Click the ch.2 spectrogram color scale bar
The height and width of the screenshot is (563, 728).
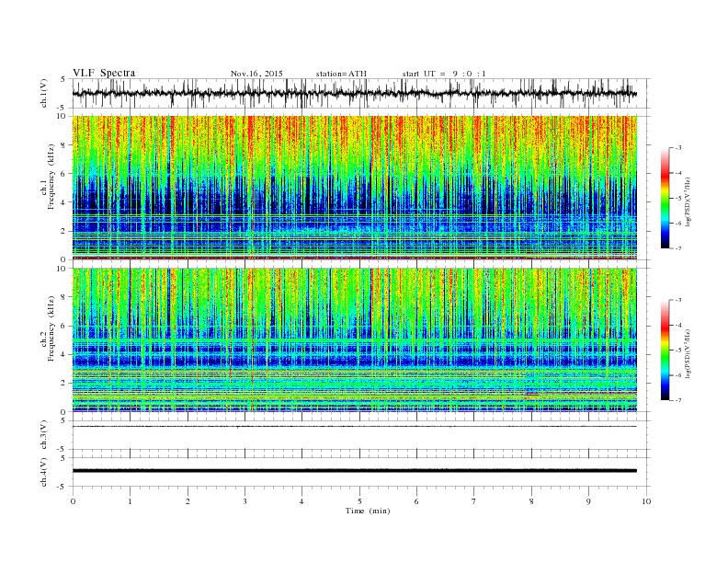pyautogui.click(x=665, y=350)
